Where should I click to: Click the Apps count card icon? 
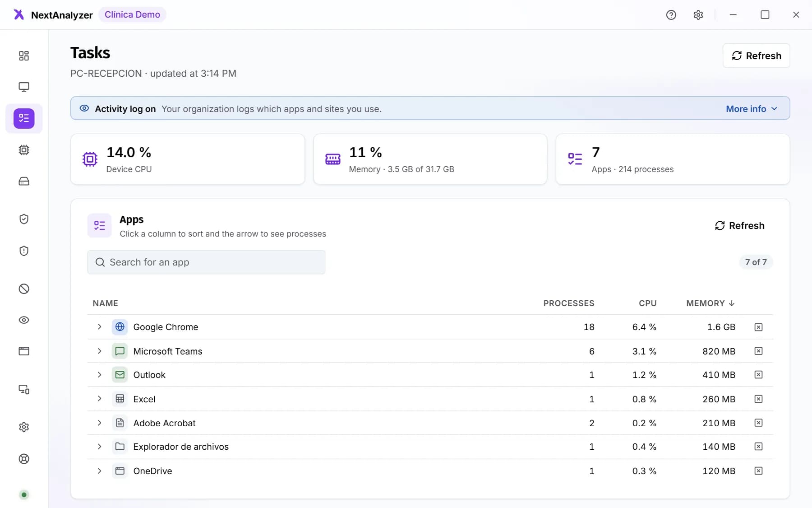click(x=575, y=159)
